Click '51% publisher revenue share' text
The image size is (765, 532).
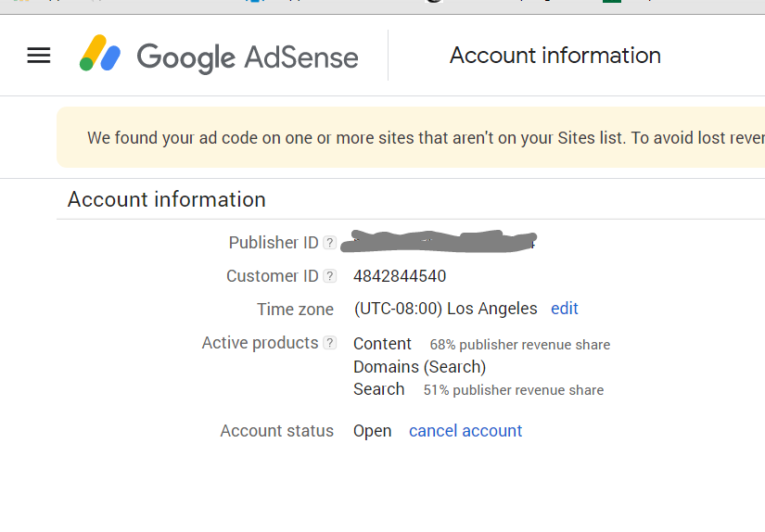[514, 390]
